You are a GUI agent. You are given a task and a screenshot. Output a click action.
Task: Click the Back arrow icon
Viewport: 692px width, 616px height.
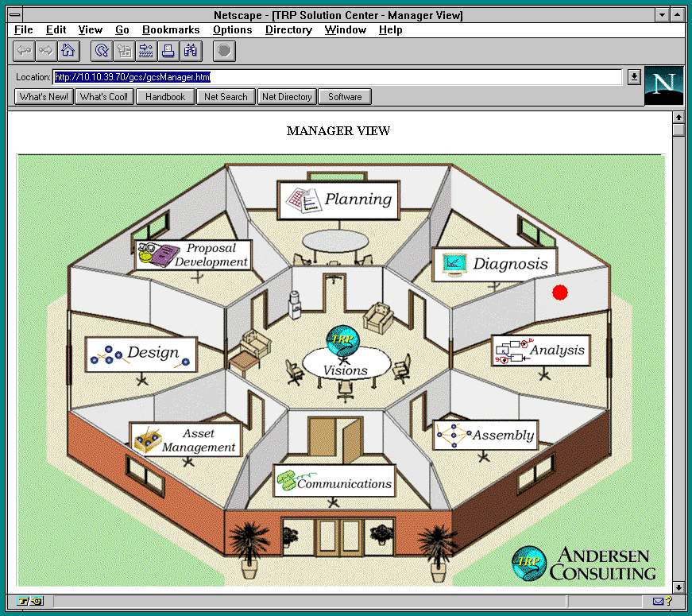(x=24, y=51)
